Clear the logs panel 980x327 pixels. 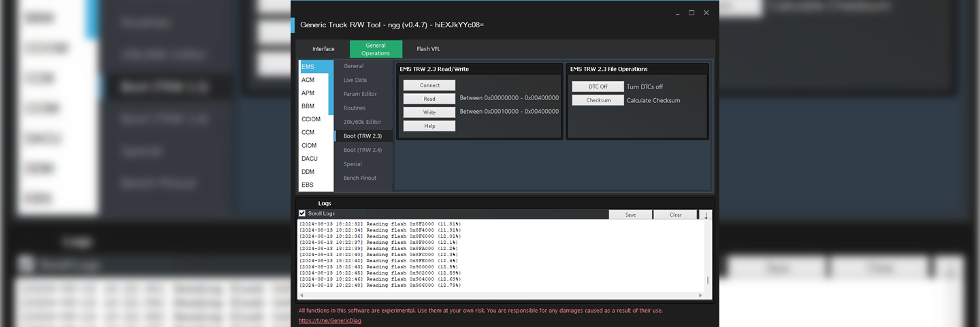(675, 215)
